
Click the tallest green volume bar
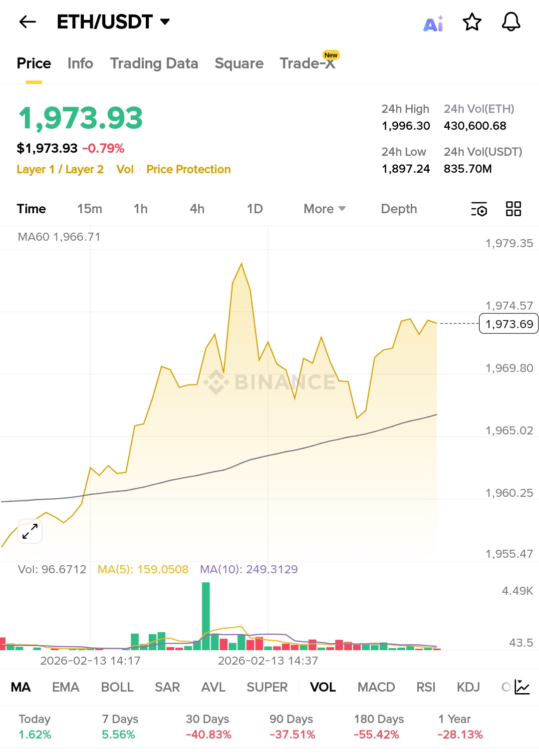click(206, 616)
